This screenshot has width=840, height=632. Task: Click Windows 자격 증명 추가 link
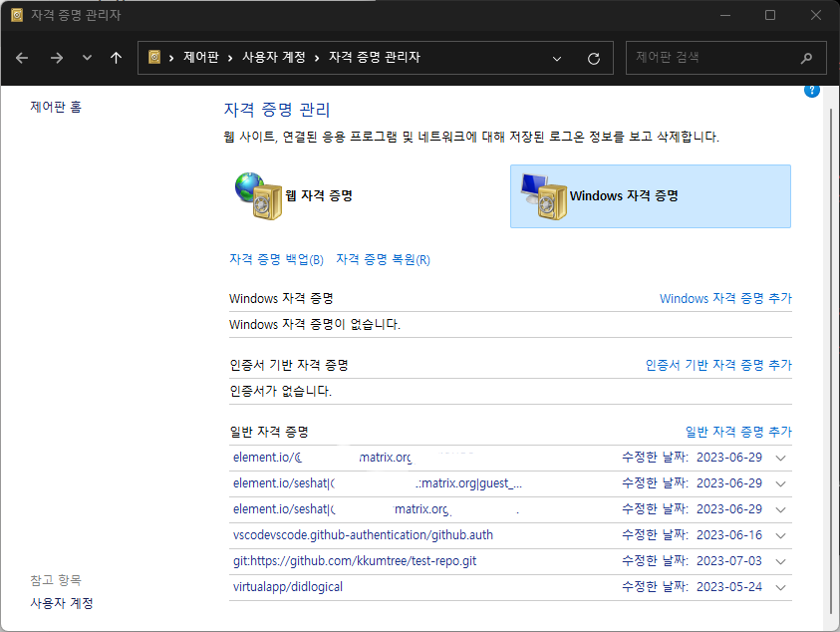coord(725,299)
